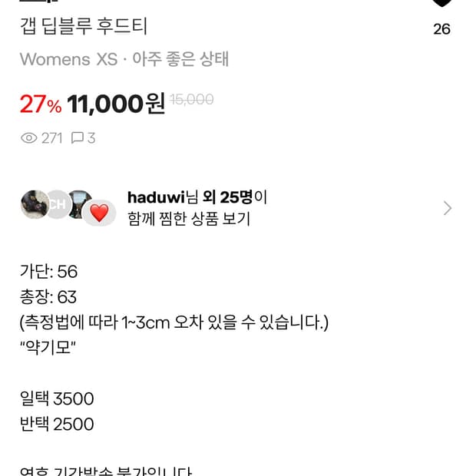Select the Womens XS size label
Image resolution: width=476 pixels, height=476 pixels.
[68, 59]
